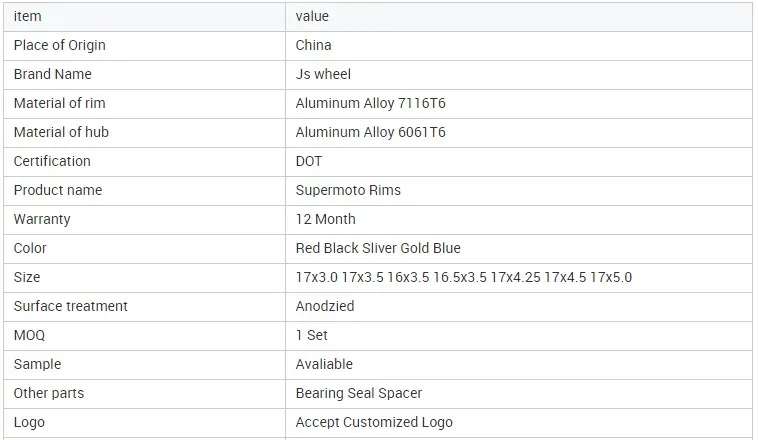Click the rim sizes list value

(464, 278)
